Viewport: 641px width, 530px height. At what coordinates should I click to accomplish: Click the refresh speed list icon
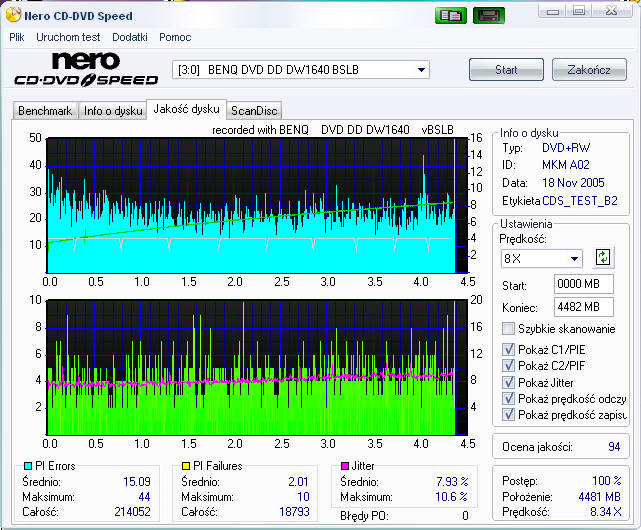603,258
